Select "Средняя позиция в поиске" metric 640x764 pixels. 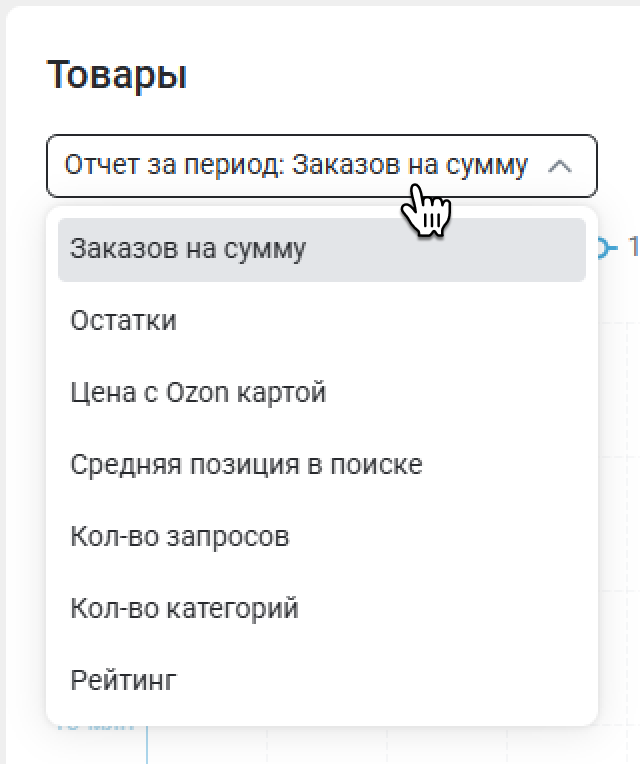click(x=321, y=465)
